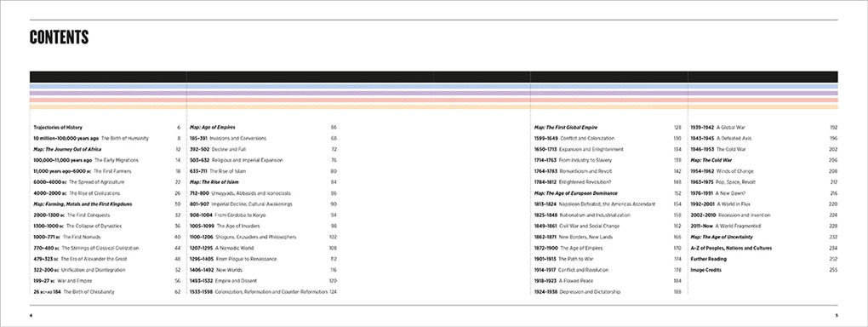Open 'Map: The Cold War' entry
Screen dimensions: 868x327
(x=711, y=160)
